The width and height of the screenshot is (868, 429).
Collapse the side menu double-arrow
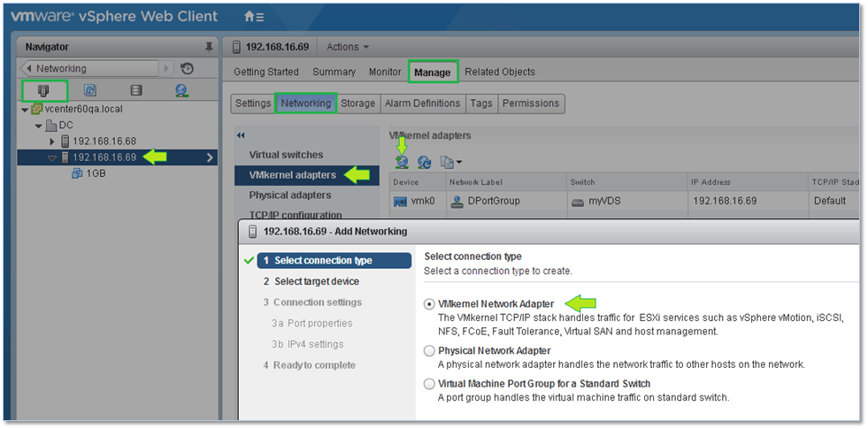(241, 135)
